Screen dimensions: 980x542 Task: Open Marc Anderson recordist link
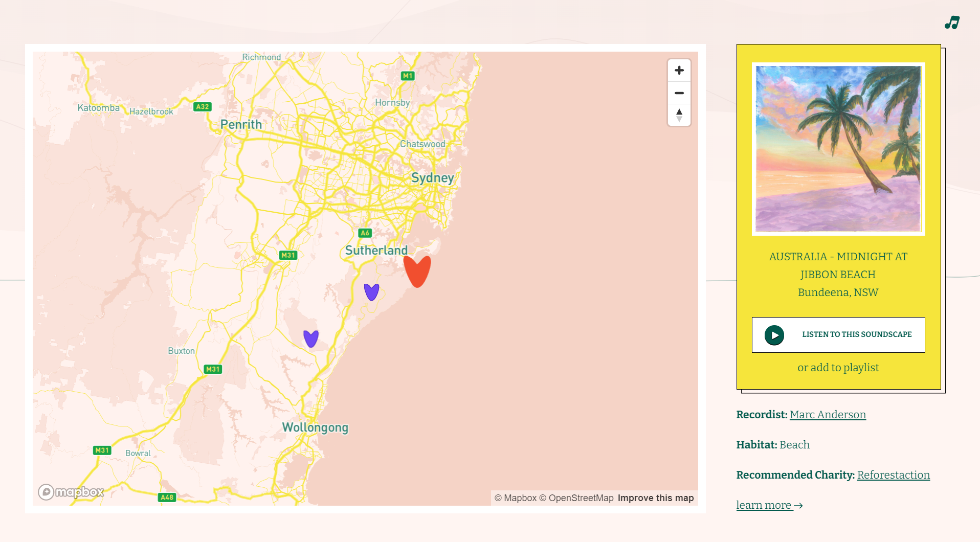(828, 415)
